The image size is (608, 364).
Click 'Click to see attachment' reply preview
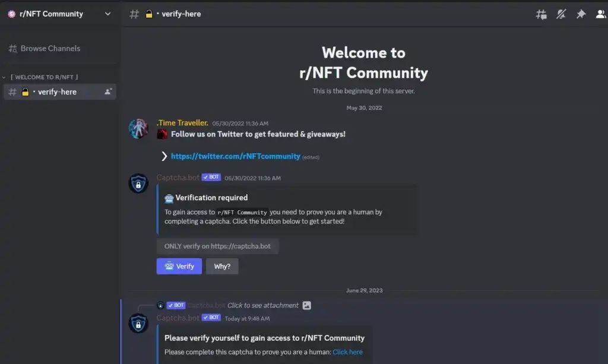pos(263,305)
